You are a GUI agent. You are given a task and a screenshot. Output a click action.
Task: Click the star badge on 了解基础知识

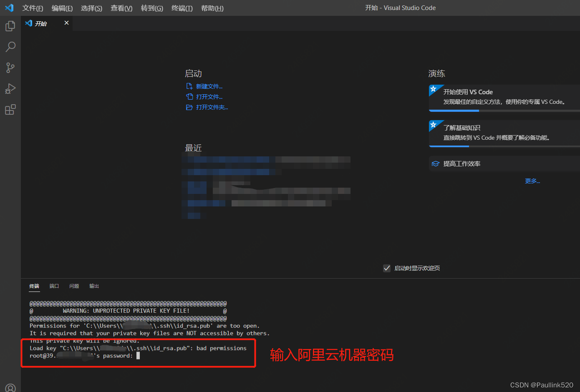[x=434, y=125]
